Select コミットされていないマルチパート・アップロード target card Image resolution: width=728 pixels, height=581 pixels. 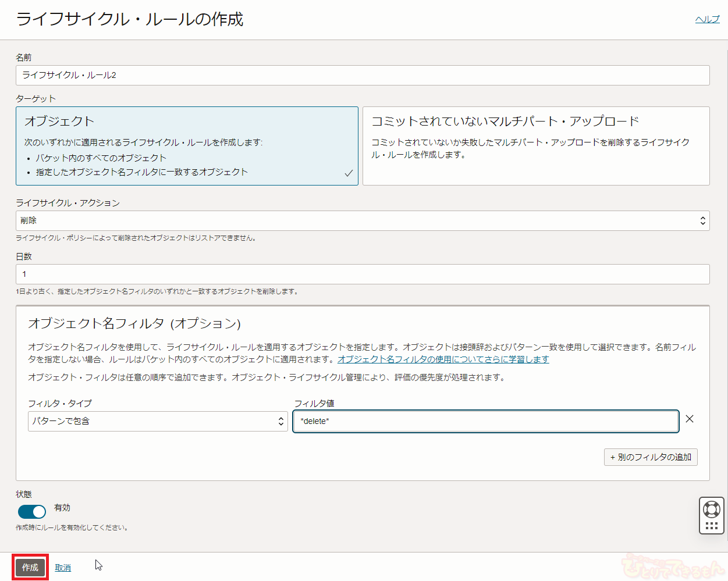[535, 145]
